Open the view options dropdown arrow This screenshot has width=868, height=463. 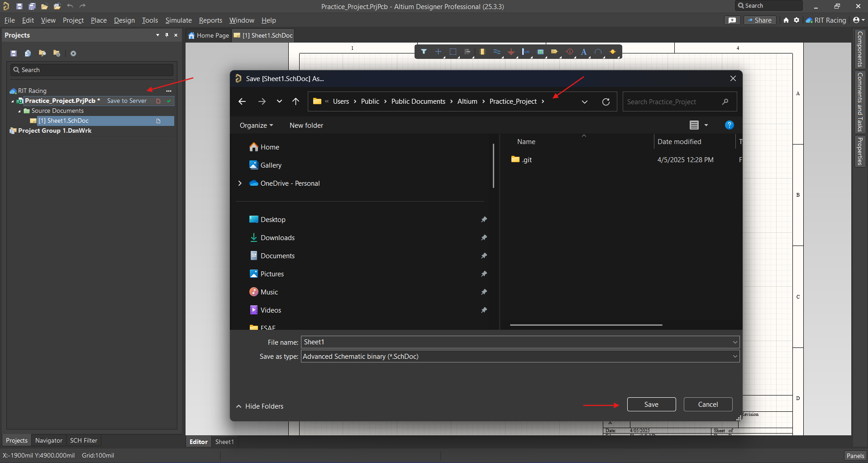click(x=706, y=125)
